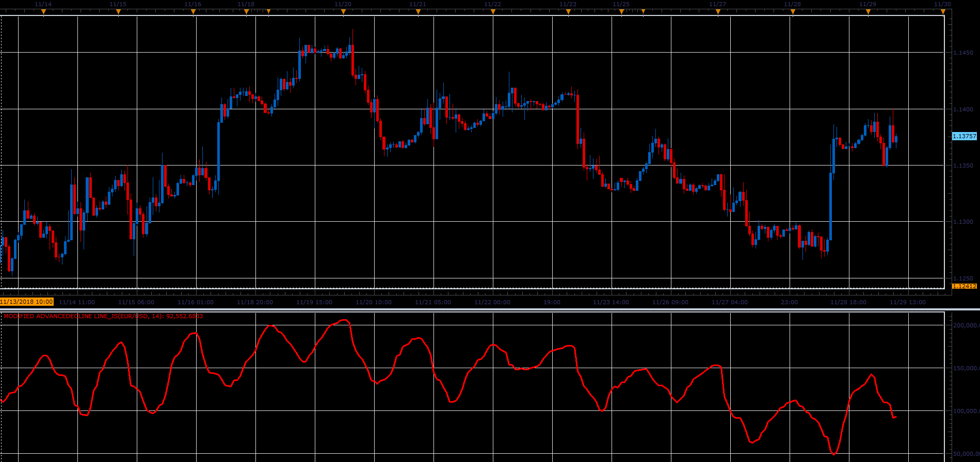This screenshot has height=462, width=980.
Task: Click the 1.1300 price axis label
Action: coord(963,222)
